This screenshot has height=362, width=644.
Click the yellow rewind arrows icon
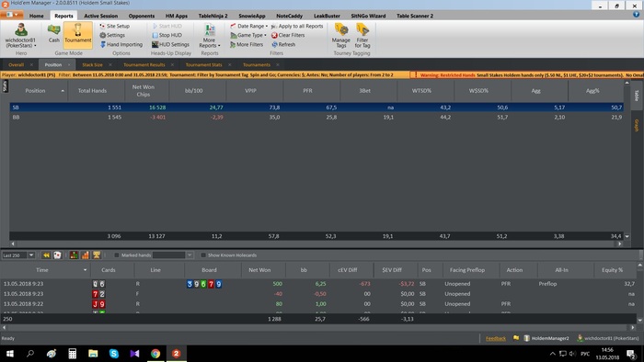click(46, 255)
